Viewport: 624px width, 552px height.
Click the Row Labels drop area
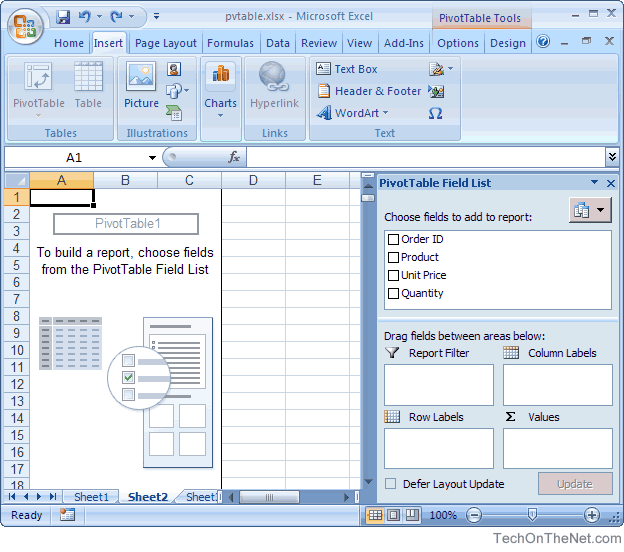pos(439,449)
